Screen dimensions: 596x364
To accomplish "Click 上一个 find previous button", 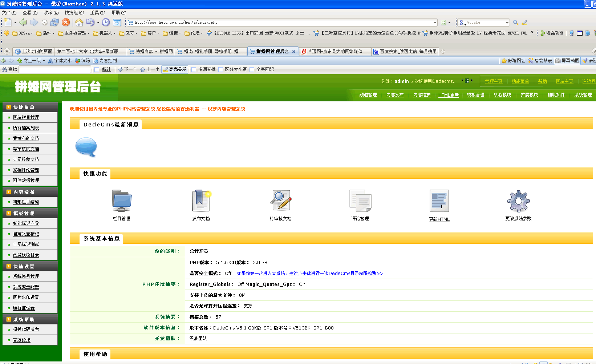I will coord(150,69).
